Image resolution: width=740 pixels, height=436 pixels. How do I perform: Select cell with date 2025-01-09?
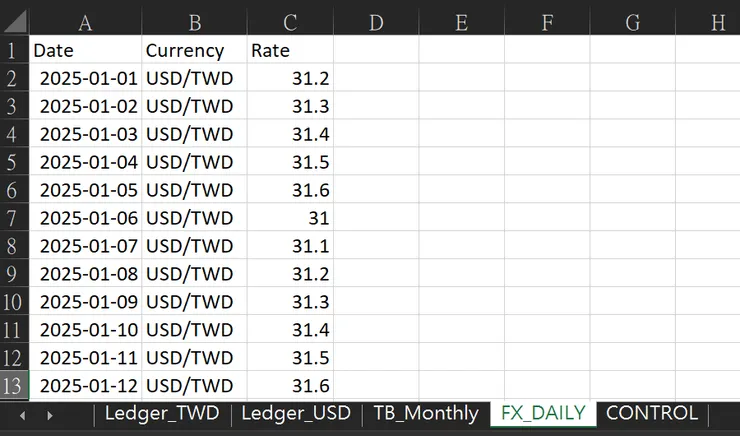click(x=85, y=301)
